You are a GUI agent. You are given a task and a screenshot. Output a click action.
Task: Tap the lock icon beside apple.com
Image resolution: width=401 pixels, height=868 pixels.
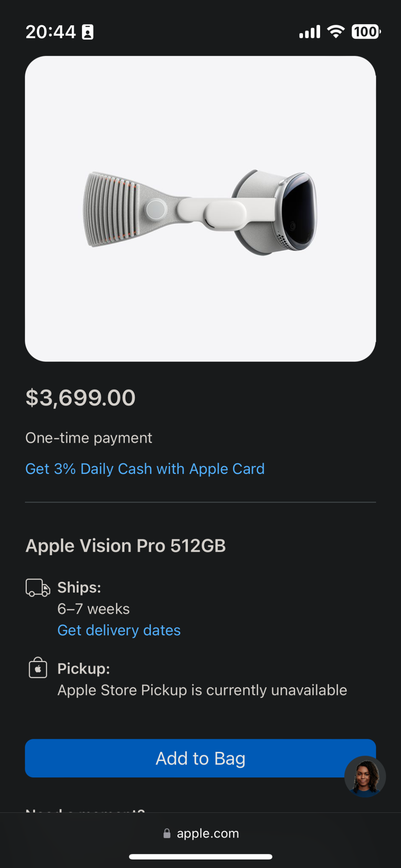[167, 833]
